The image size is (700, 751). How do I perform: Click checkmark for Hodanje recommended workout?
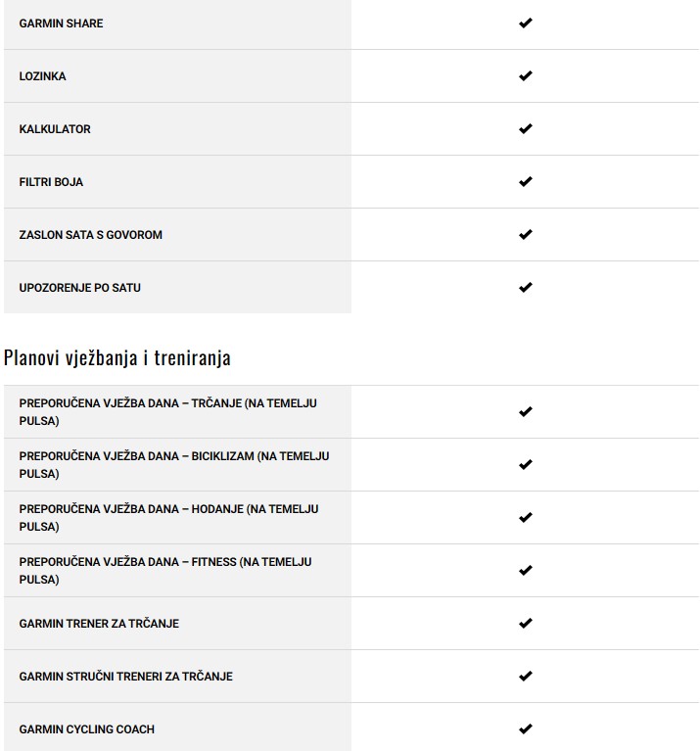[x=525, y=518]
